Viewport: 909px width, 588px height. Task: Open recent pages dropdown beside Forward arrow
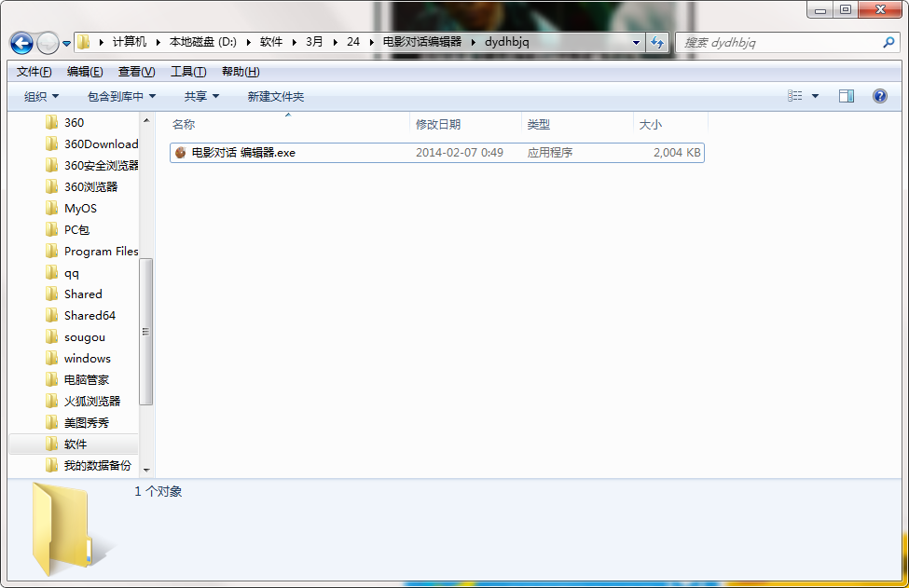point(67,44)
